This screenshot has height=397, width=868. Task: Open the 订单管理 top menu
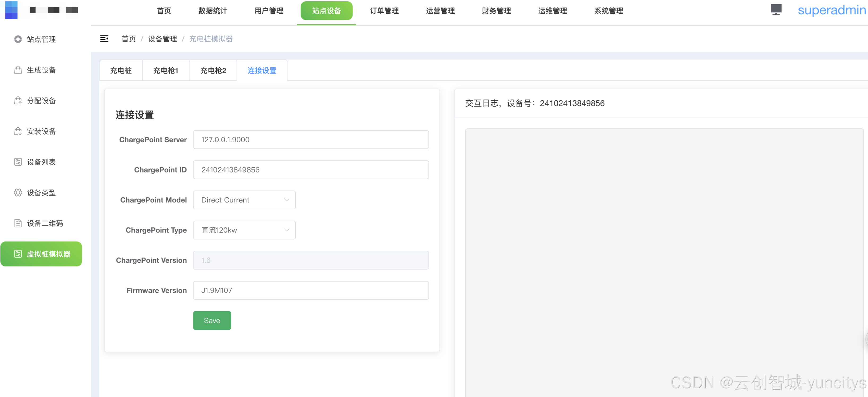point(384,11)
